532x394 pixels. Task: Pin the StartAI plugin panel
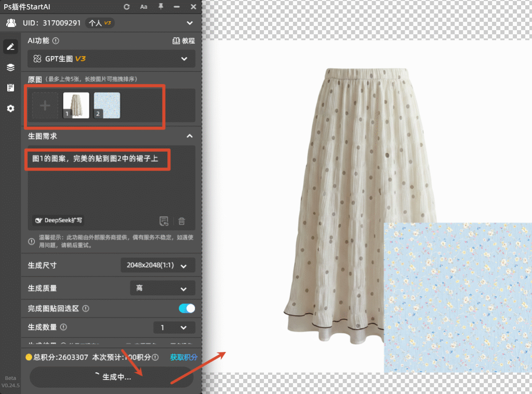tap(161, 6)
